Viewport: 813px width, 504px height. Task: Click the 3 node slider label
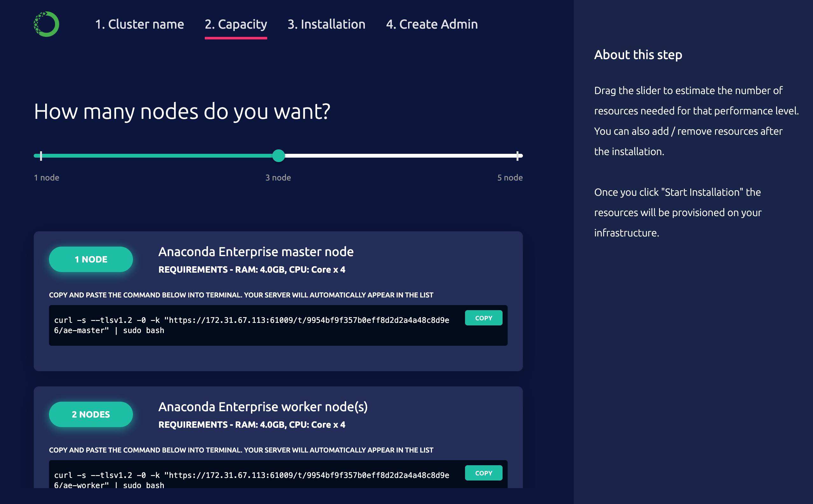[278, 178]
